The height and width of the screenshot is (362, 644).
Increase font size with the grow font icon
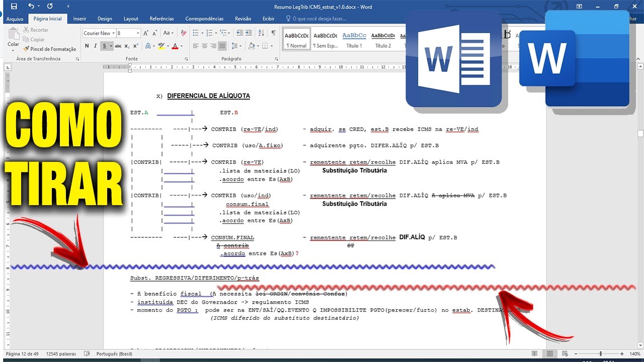(146, 33)
